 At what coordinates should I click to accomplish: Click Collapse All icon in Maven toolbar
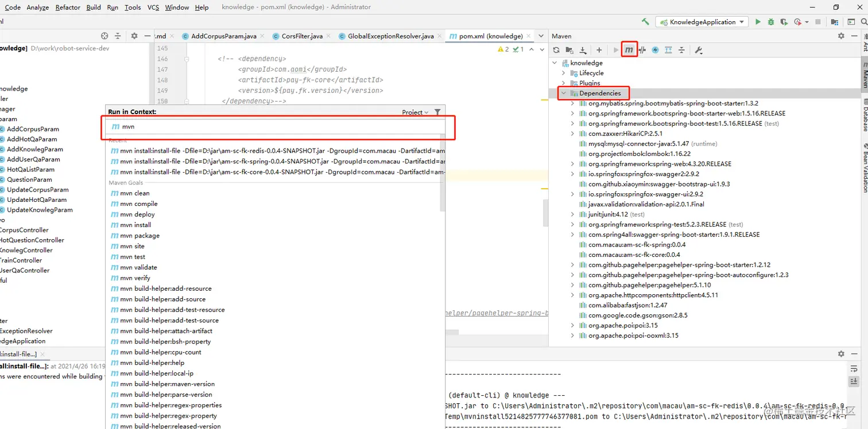681,50
